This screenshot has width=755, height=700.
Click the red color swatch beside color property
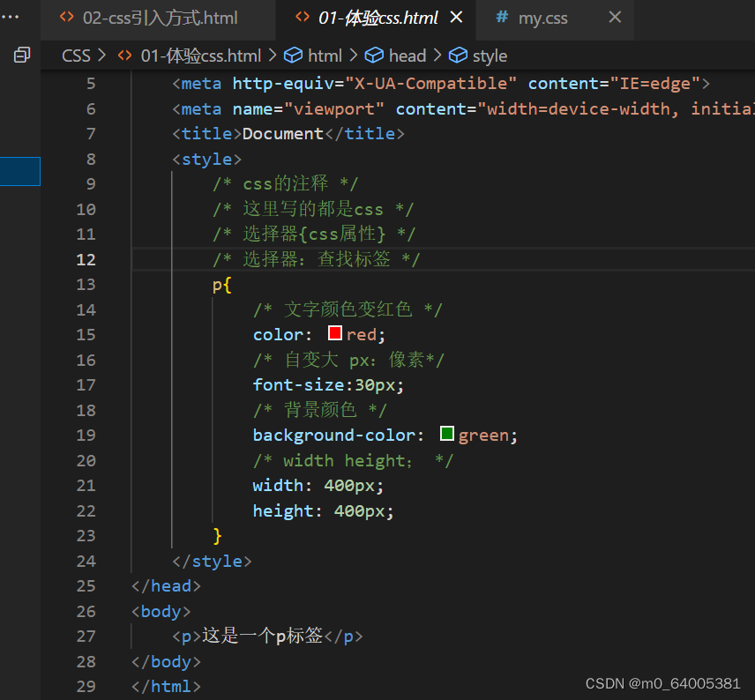333,332
